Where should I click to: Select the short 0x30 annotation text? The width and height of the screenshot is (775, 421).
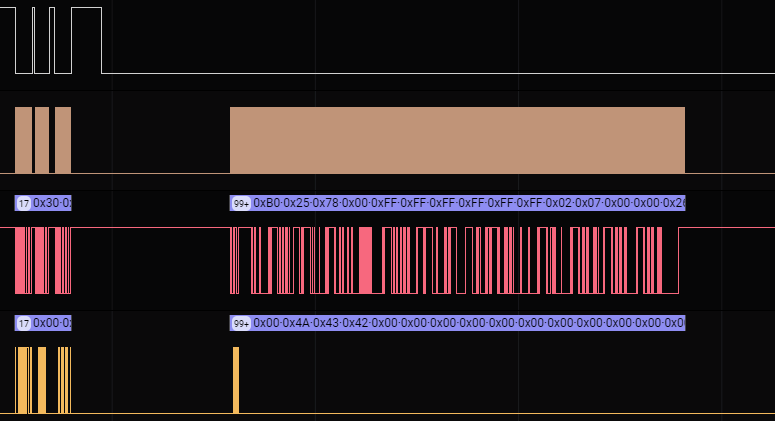click(x=52, y=203)
